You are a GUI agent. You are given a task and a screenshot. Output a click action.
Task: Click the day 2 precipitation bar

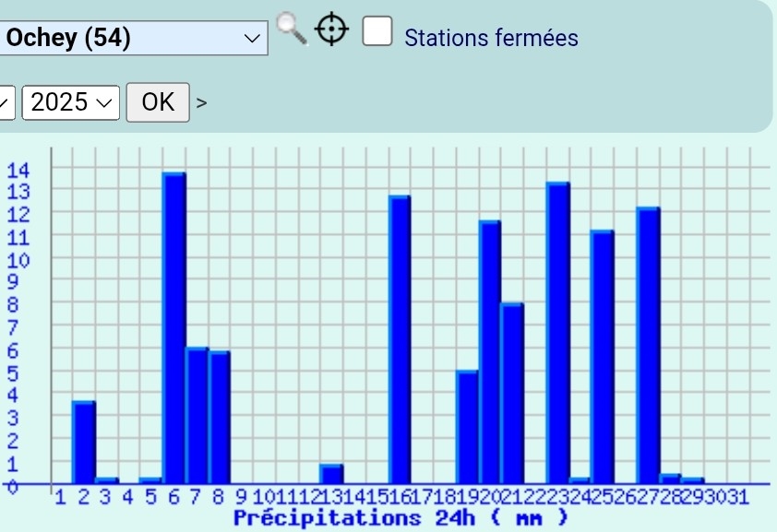coord(84,443)
